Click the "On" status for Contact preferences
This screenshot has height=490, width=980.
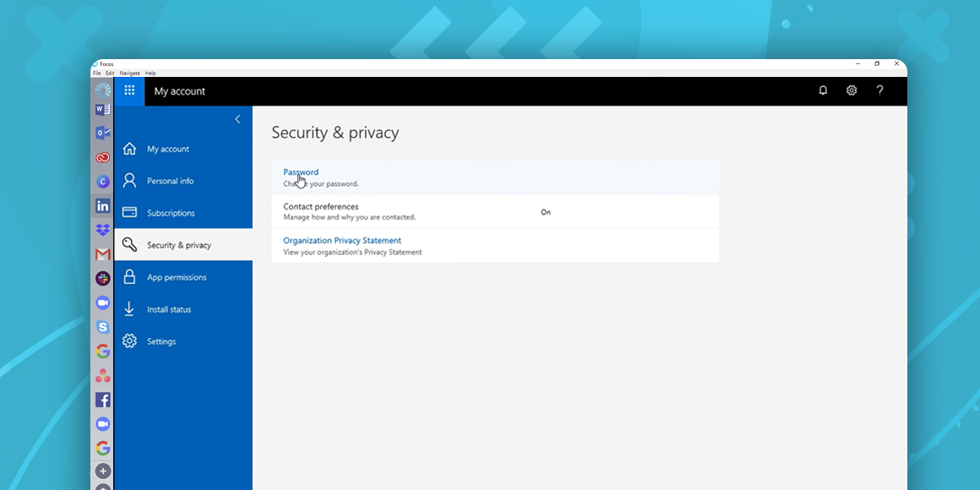point(546,212)
